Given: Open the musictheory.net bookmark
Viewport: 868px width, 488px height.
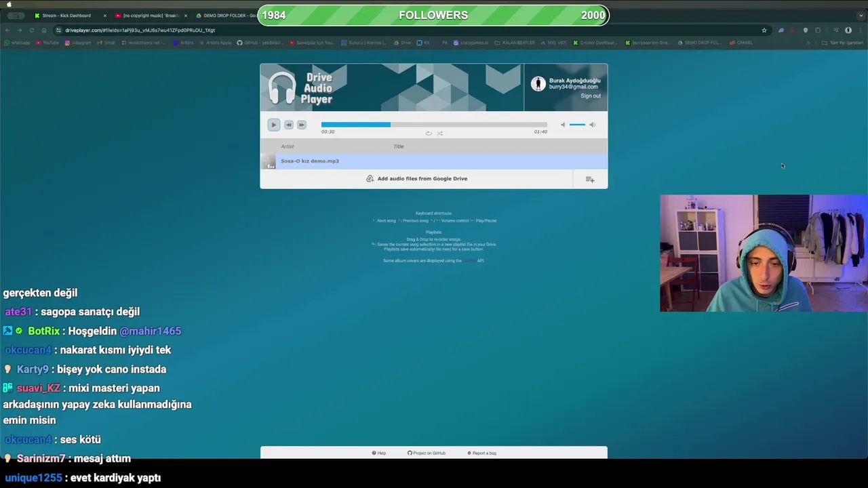Looking at the screenshot, I should tap(143, 43).
